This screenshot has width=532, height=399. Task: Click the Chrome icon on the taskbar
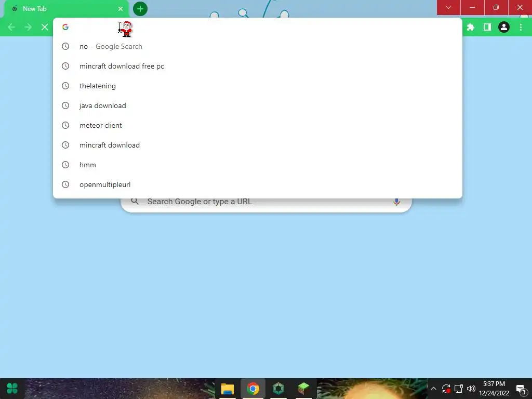point(253,389)
